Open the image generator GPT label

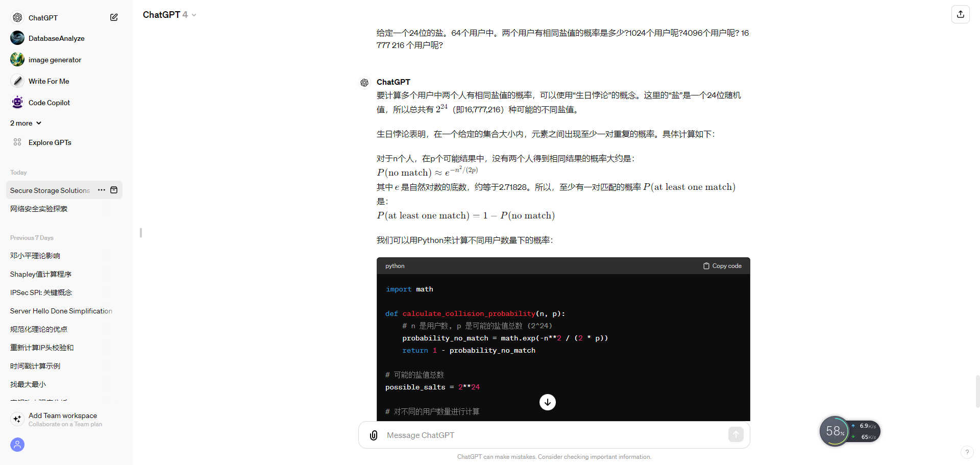coord(55,60)
